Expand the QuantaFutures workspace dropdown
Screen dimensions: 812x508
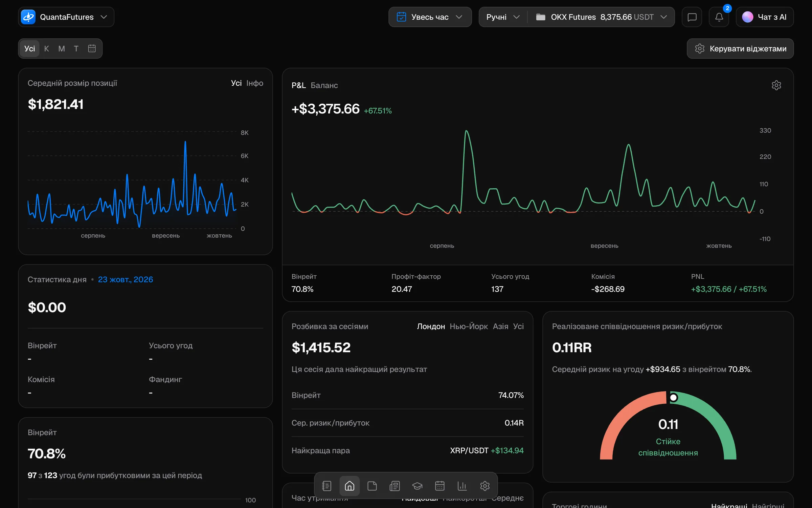pyautogui.click(x=66, y=17)
